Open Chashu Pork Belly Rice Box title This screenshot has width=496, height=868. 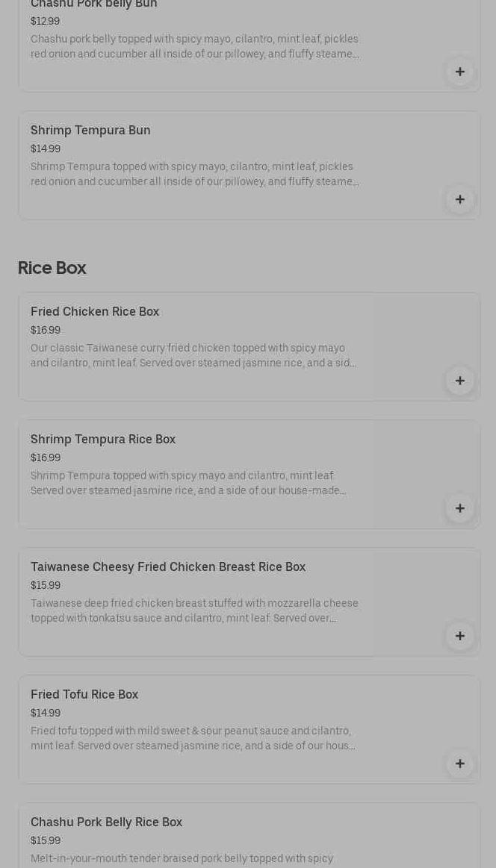tap(106, 822)
